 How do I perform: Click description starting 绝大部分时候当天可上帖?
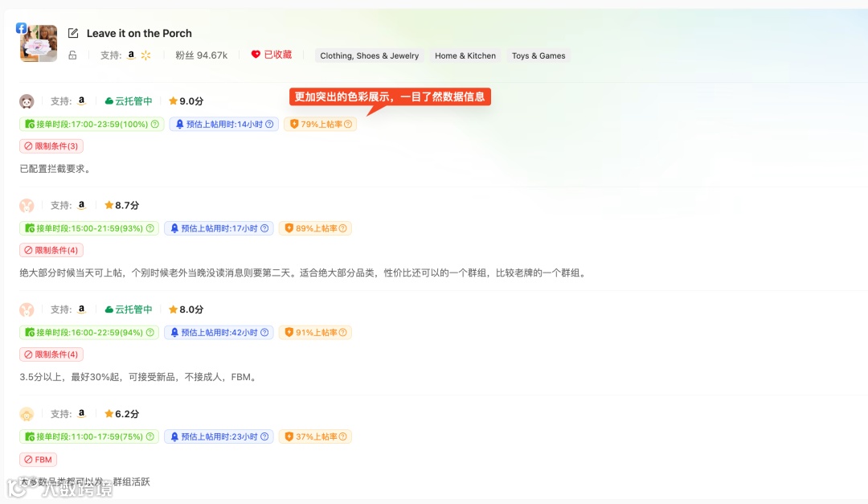point(304,273)
